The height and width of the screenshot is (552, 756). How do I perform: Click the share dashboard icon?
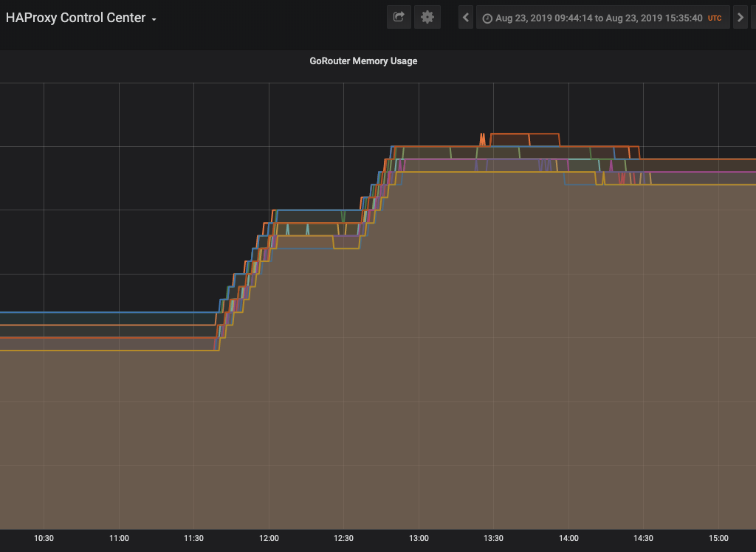pyautogui.click(x=399, y=18)
